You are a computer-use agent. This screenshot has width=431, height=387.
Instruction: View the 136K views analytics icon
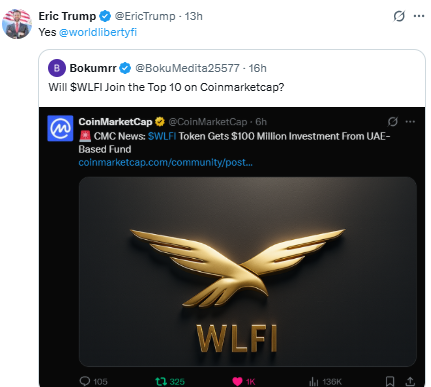[314, 381]
